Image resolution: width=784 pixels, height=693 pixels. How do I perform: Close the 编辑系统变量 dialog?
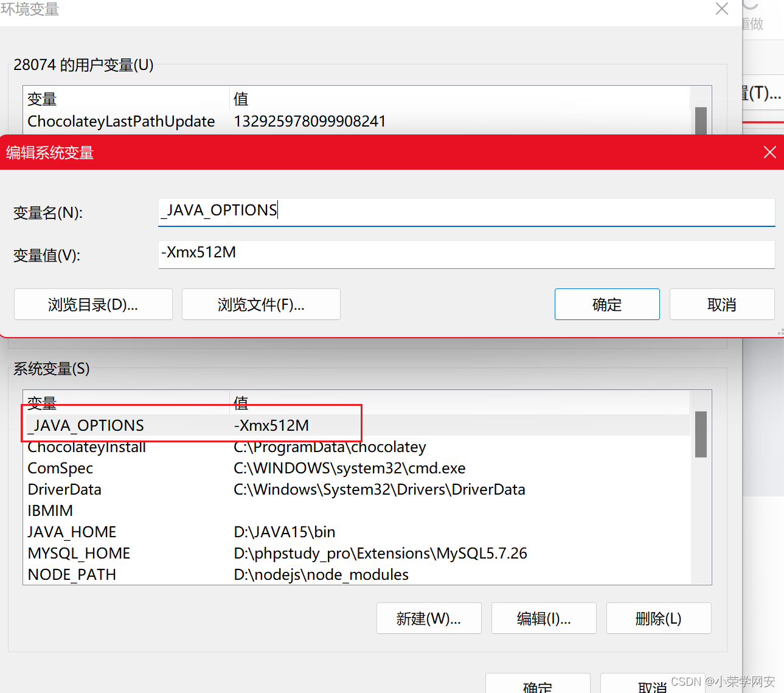pyautogui.click(x=769, y=152)
